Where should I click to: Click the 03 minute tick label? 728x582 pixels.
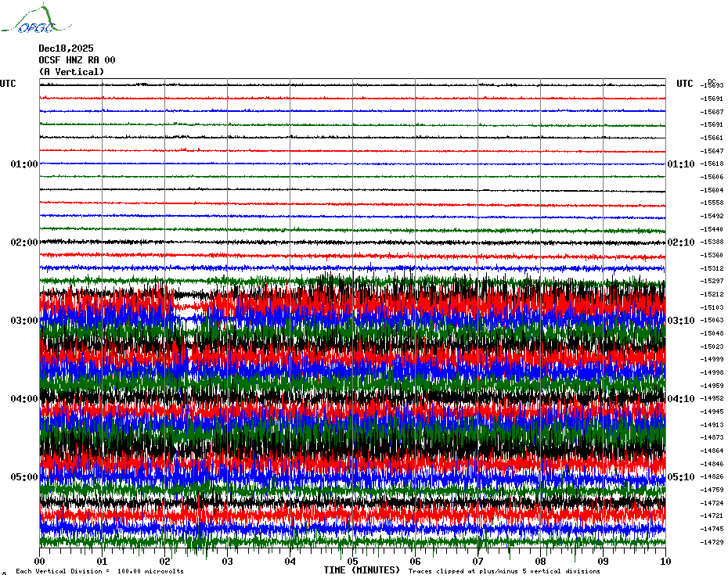(x=227, y=561)
